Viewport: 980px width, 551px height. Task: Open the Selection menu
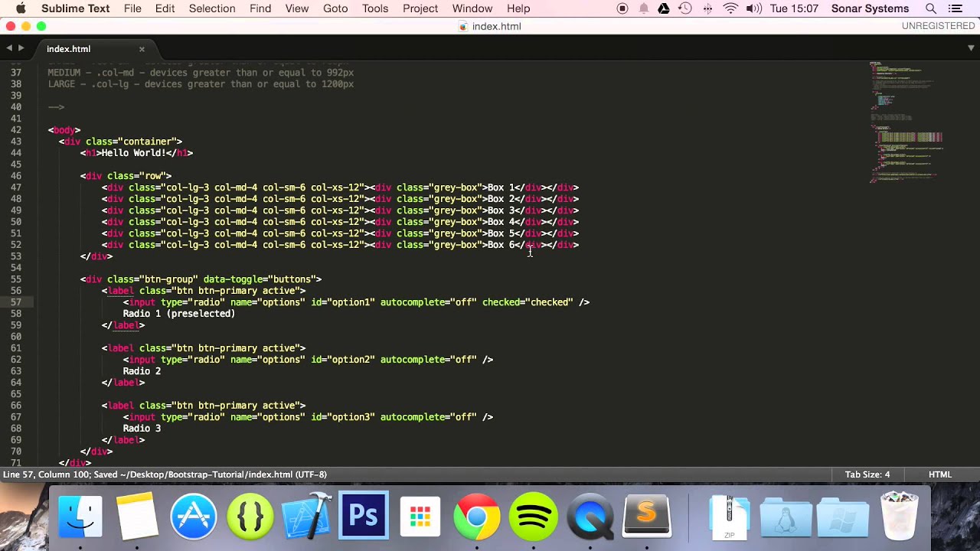tap(212, 8)
